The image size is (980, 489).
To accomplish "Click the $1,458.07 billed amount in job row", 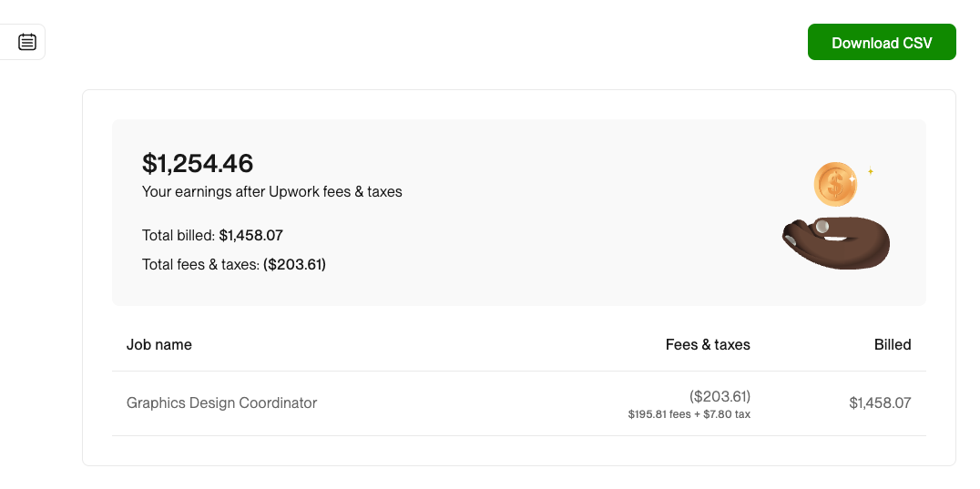I will point(880,402).
